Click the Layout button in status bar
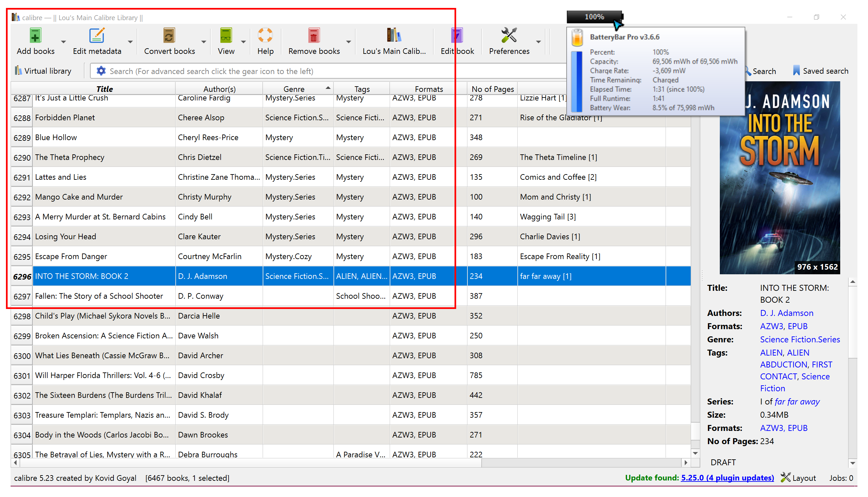 click(x=799, y=478)
